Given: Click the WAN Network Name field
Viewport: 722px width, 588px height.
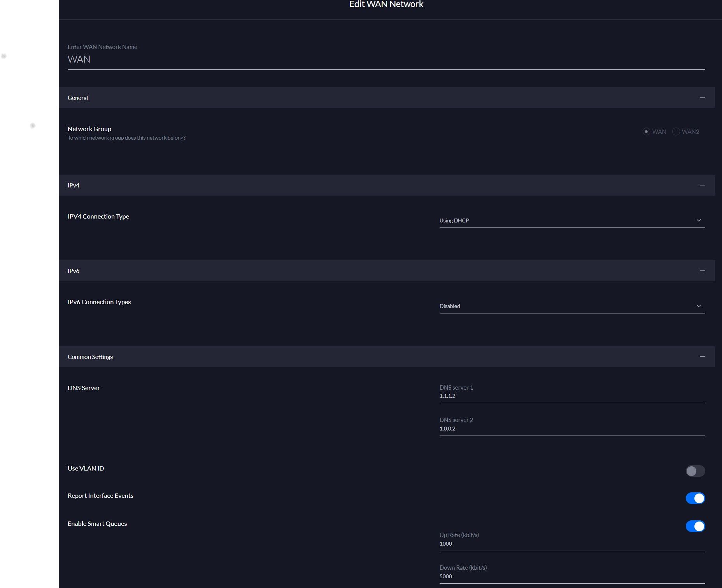Looking at the screenshot, I should 386,59.
